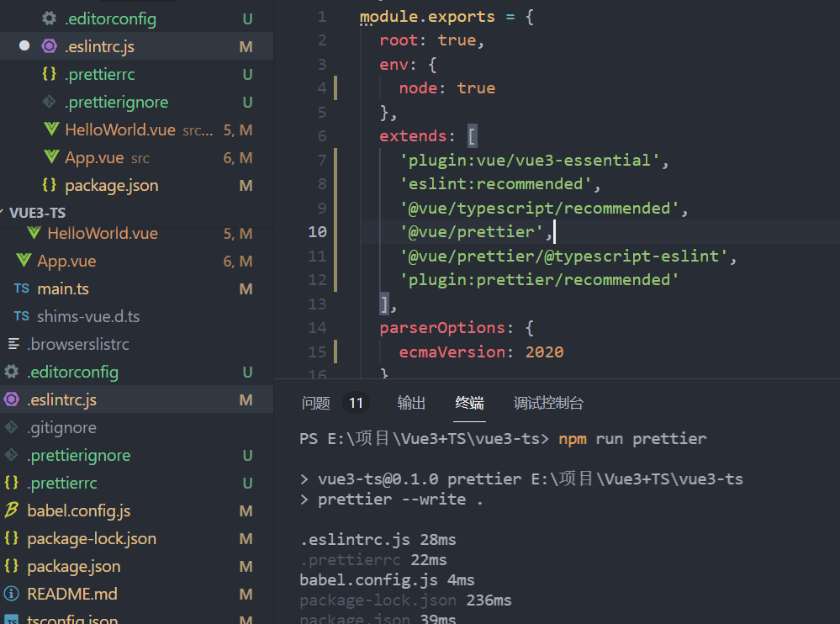840x624 pixels.
Task: Switch to the 问题 panel tab
Action: point(315,403)
